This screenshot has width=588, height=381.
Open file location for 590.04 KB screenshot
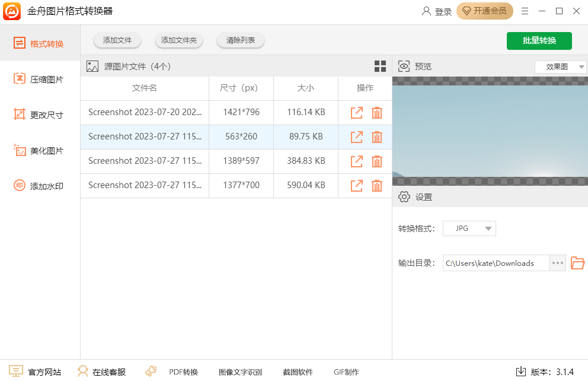click(357, 186)
